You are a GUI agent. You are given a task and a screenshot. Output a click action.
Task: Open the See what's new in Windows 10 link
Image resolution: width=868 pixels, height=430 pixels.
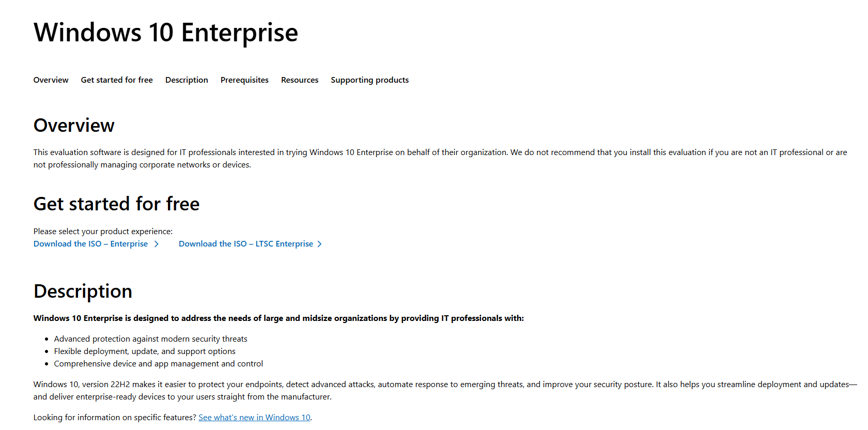(x=254, y=418)
